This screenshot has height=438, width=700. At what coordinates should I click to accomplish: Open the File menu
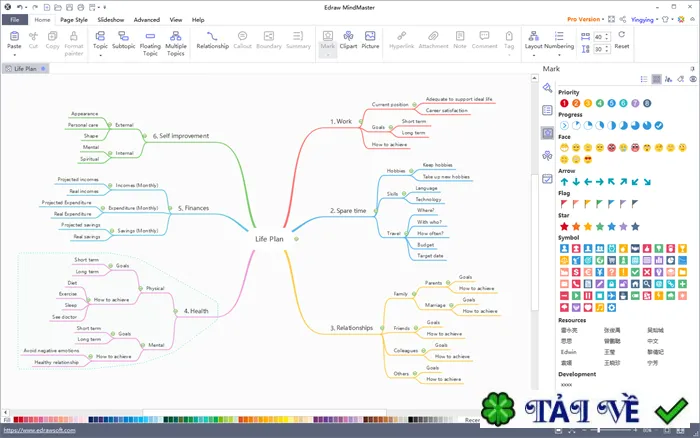[x=15, y=20]
